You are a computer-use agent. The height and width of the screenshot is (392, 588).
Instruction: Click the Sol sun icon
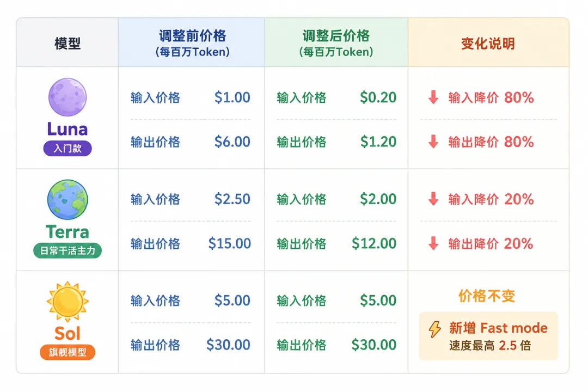point(68,302)
